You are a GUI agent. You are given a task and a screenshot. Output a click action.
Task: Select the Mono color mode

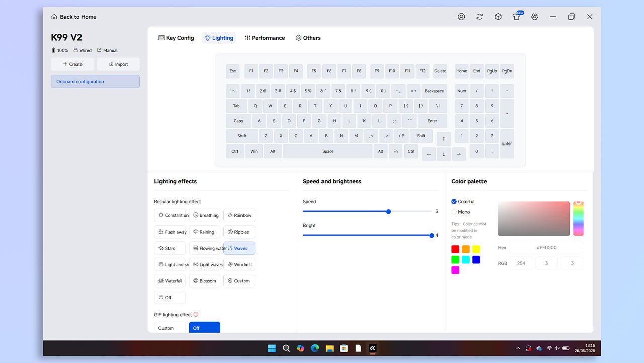tap(461, 212)
